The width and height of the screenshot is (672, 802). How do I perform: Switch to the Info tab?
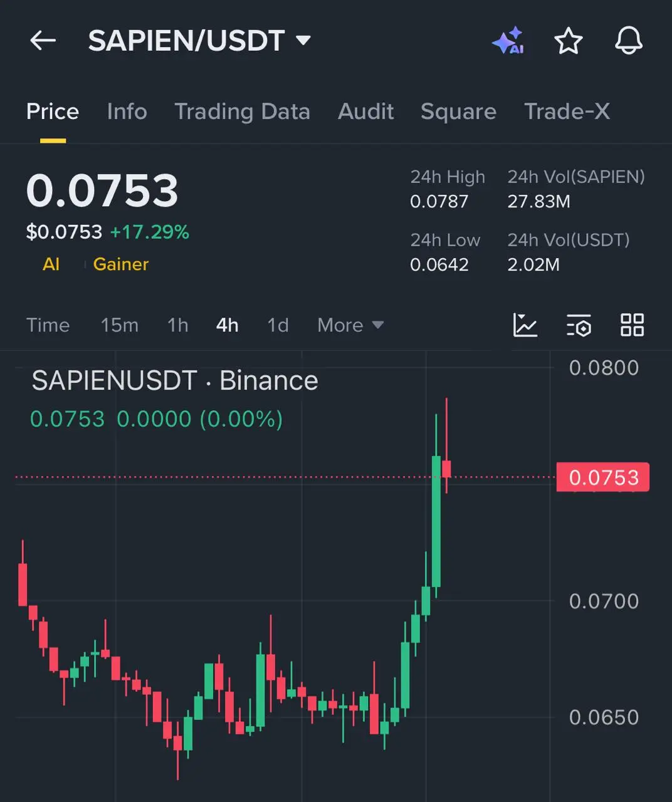(127, 112)
